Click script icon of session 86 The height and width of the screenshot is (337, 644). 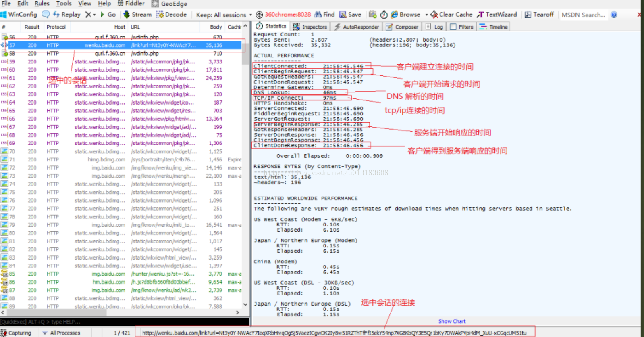click(x=4, y=282)
